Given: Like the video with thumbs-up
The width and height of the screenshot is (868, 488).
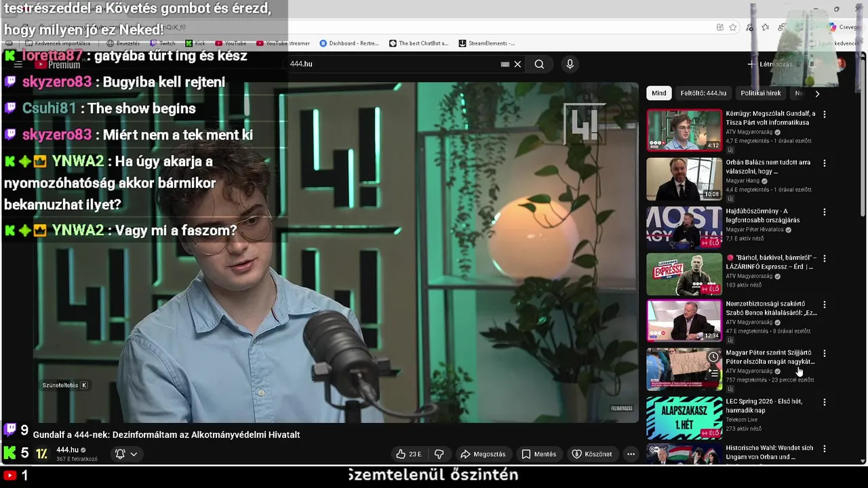Looking at the screenshot, I should (x=409, y=454).
